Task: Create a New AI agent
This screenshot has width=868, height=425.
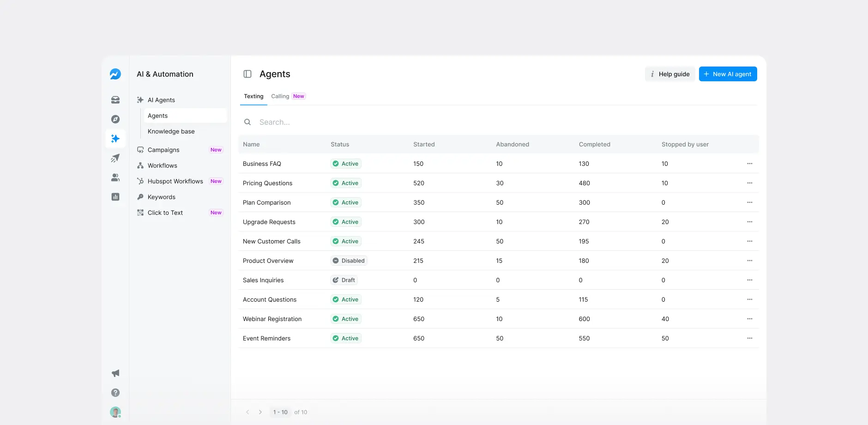Action: click(x=728, y=74)
